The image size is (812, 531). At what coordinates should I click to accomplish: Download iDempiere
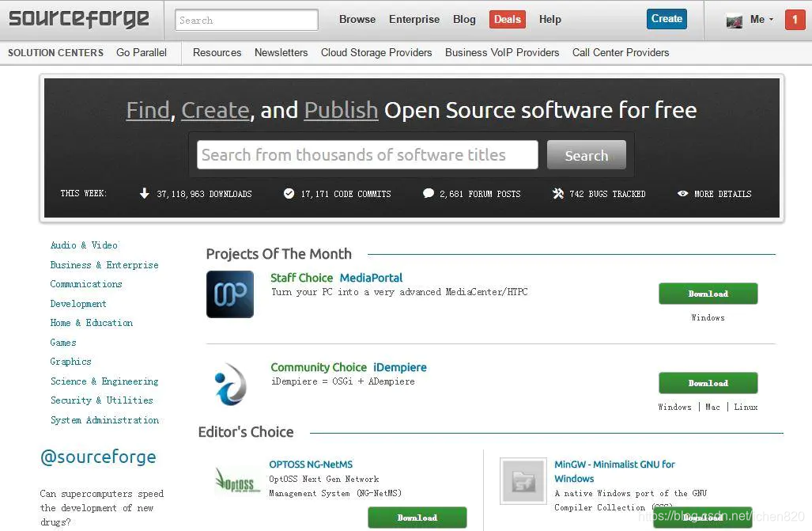click(708, 383)
